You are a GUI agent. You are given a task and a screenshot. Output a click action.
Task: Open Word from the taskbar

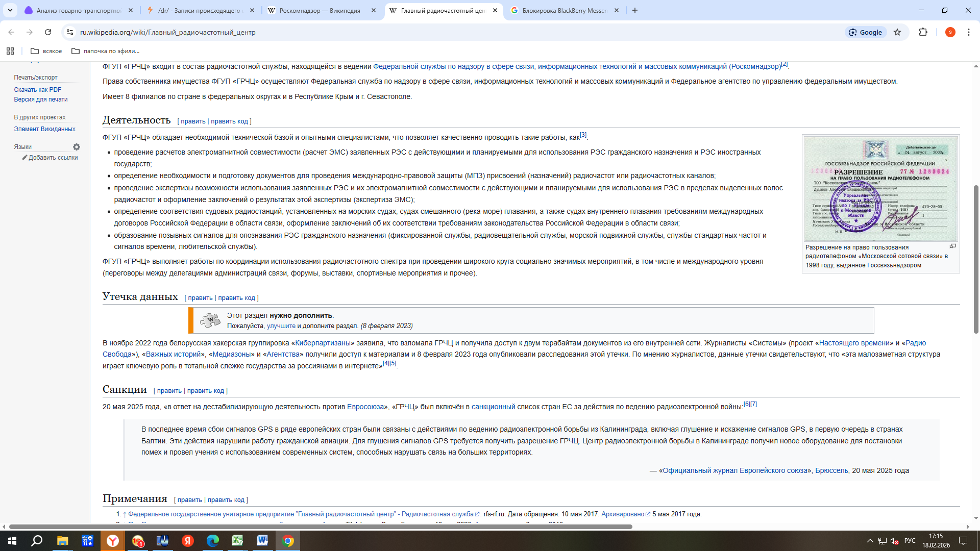(x=262, y=541)
